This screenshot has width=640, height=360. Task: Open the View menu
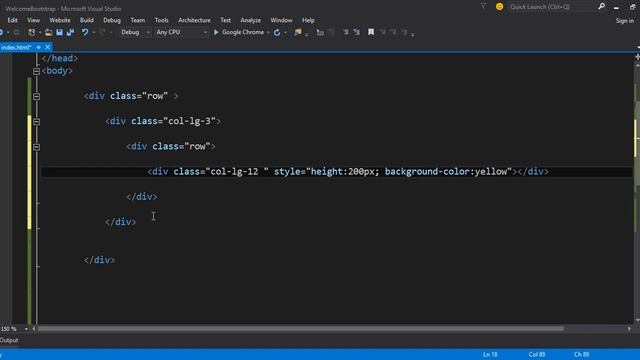click(x=33, y=20)
